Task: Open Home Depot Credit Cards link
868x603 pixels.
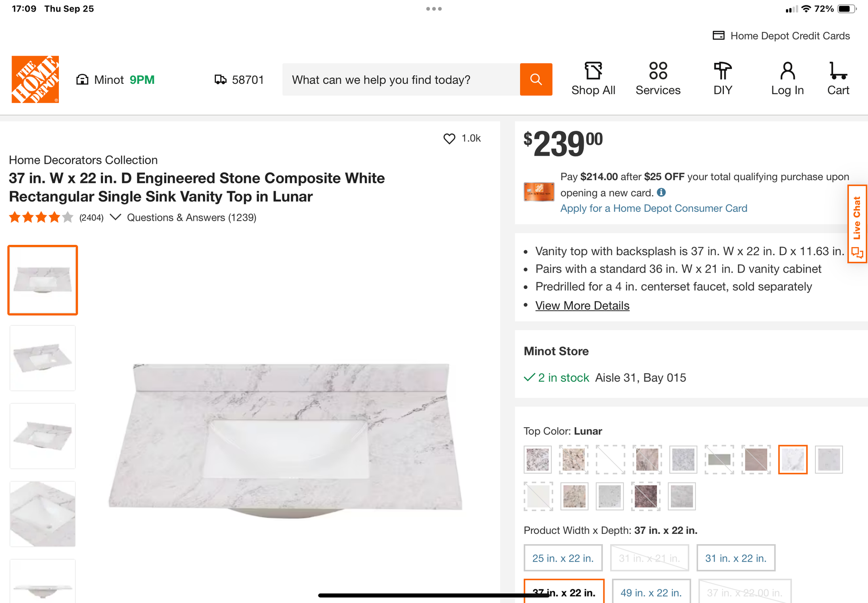Action: (781, 36)
